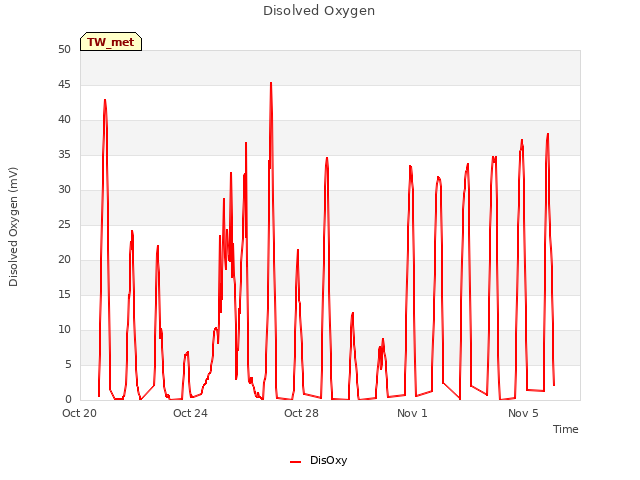Viewport: 640px width, 480px height.
Task: Click the 10 y-axis tick label
Action: pyautogui.click(x=64, y=329)
